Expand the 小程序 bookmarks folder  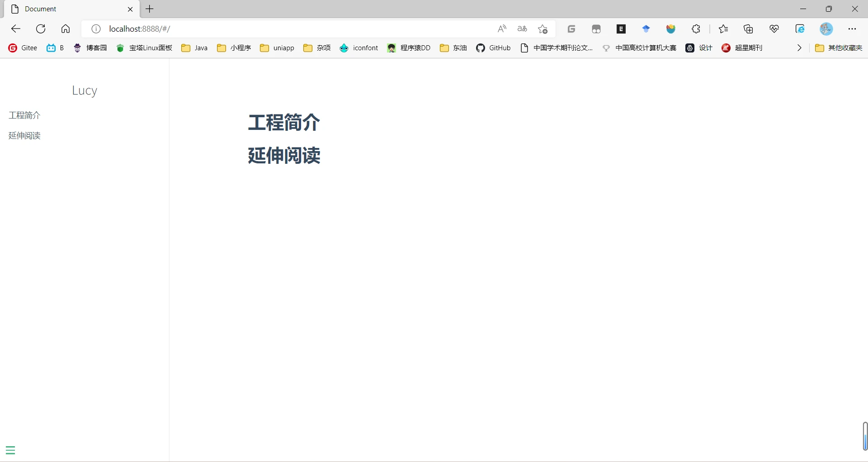(234, 48)
